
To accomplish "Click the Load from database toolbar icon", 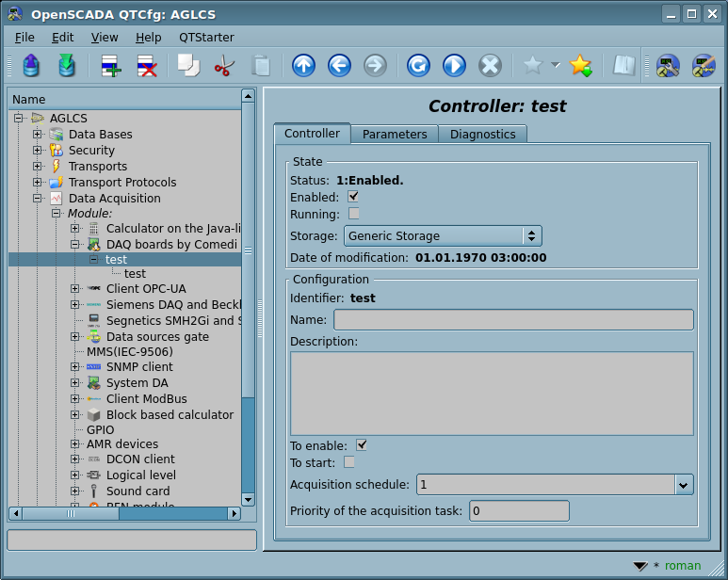I will coord(31,66).
